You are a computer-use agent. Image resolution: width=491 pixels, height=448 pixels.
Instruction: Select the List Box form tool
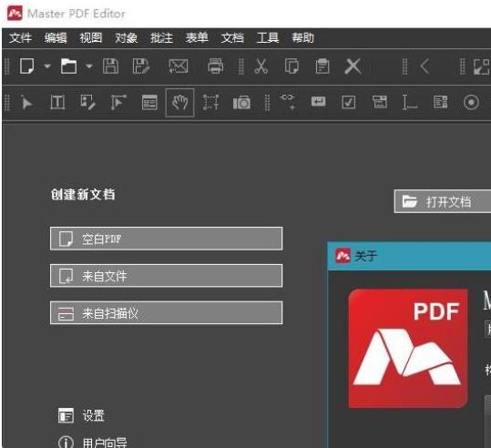440,102
